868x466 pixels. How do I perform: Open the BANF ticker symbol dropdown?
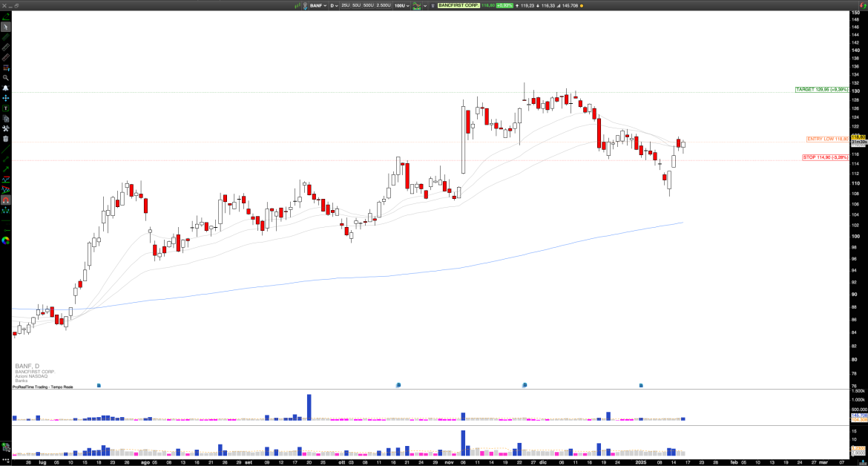318,5
